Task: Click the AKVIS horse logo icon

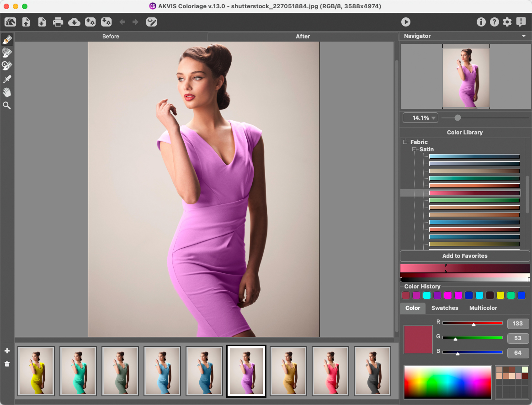Action: [10, 22]
